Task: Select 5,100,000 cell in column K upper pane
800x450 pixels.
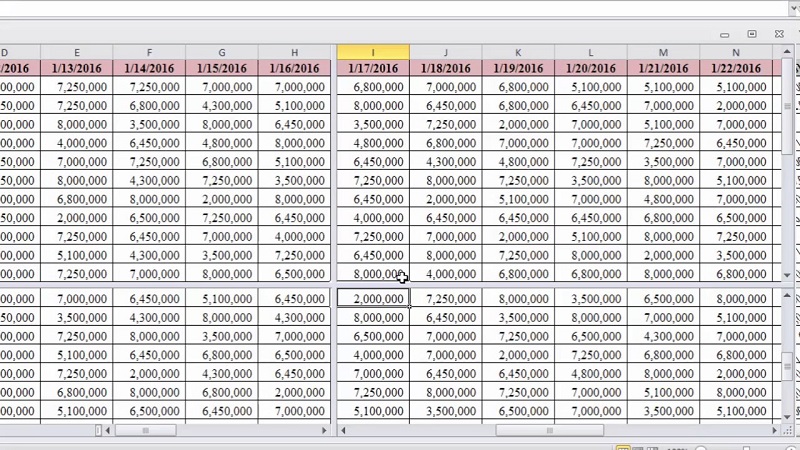Action: pos(518,199)
